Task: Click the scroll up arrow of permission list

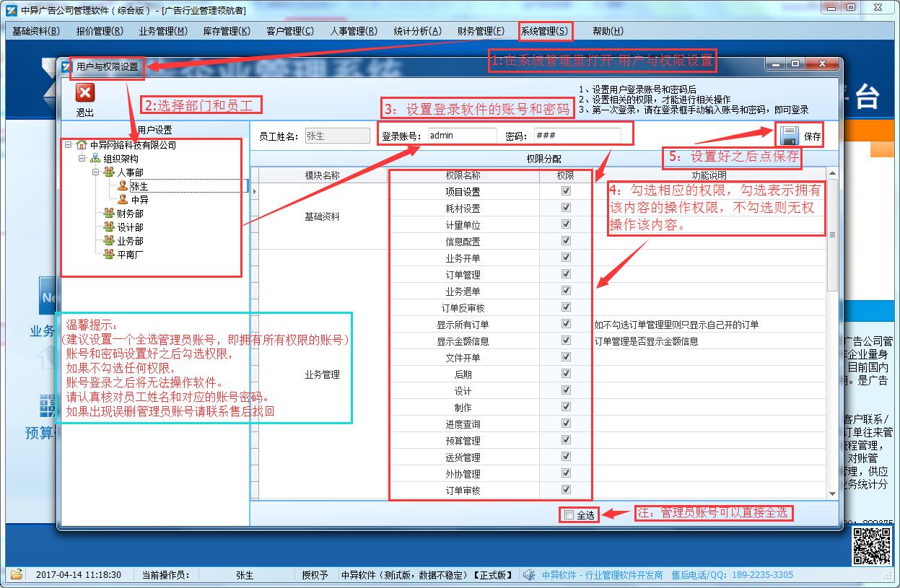Action: click(833, 174)
